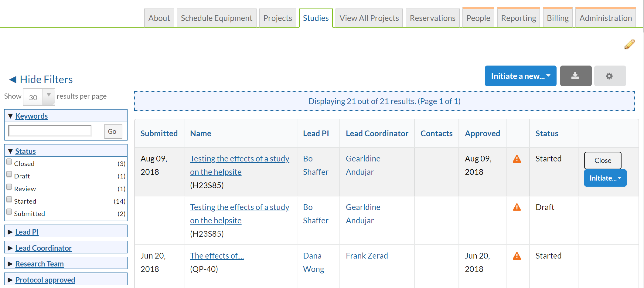Click the Hide Filters arrow icon
Viewport: 644px width, 288px height.
pos(13,80)
